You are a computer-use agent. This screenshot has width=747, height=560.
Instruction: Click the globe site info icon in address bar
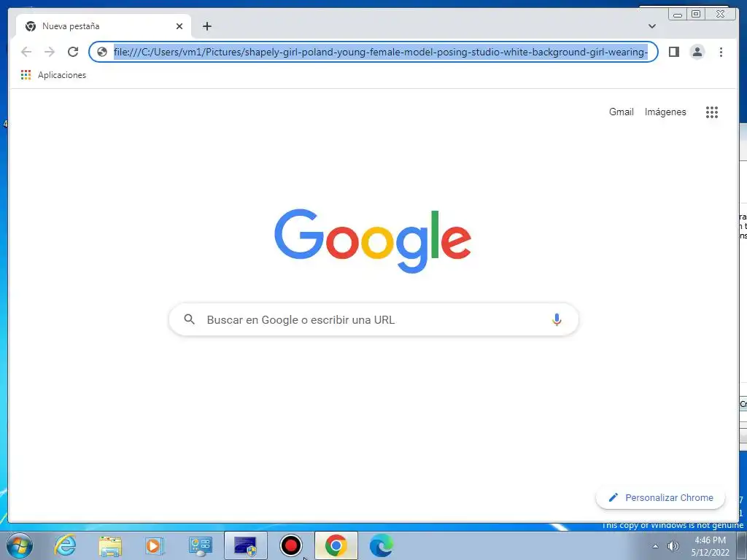(102, 52)
